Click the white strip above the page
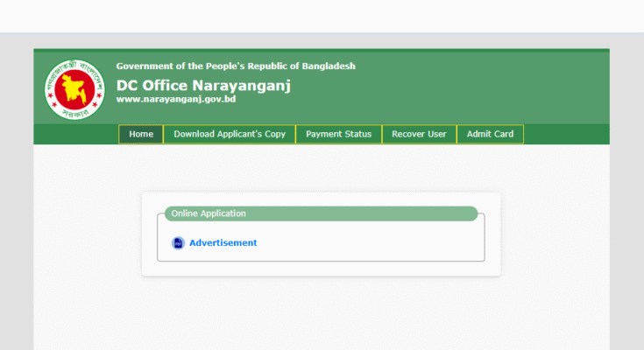This screenshot has width=644, height=350. (322, 16)
